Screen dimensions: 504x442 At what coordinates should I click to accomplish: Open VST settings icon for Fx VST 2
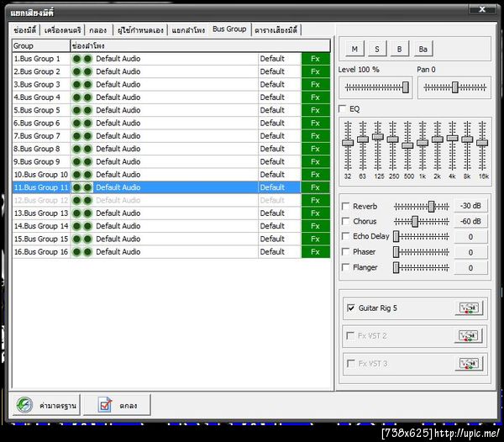469,335
